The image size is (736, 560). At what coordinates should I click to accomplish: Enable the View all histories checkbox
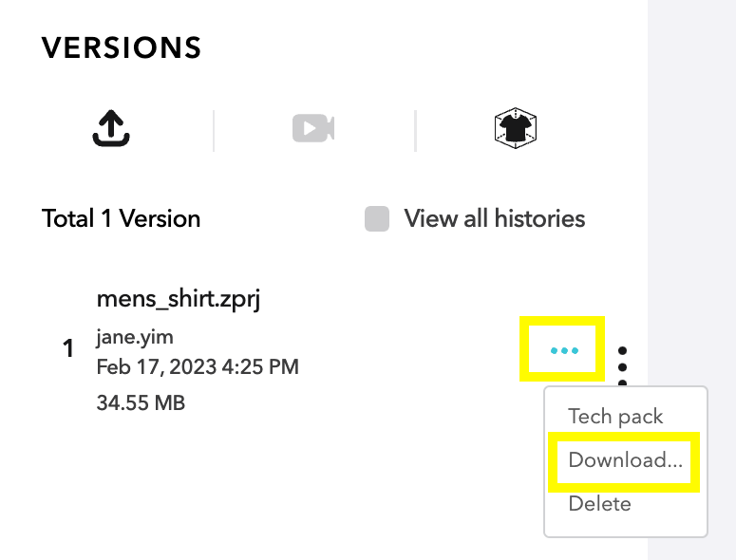pyautogui.click(x=377, y=218)
